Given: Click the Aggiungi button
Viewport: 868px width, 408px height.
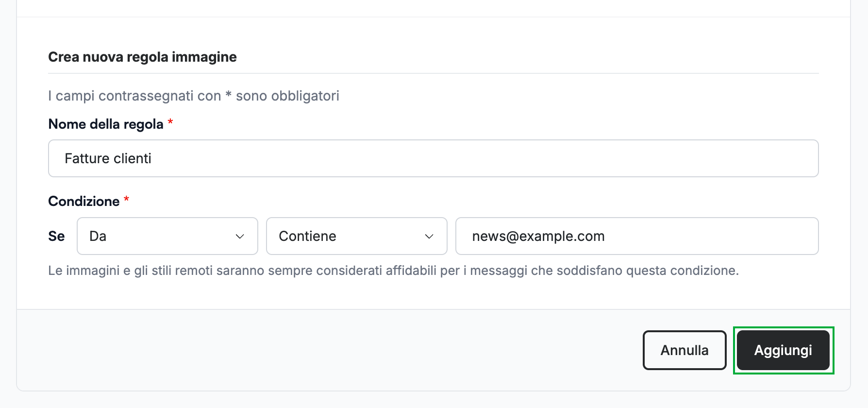Looking at the screenshot, I should click(x=783, y=350).
